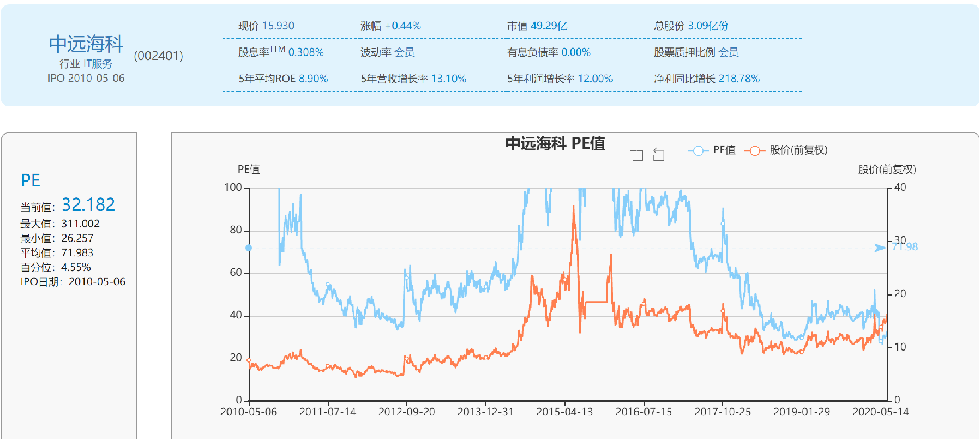
Task: Click the chart title 中远海科 PE值
Action: [x=555, y=143]
